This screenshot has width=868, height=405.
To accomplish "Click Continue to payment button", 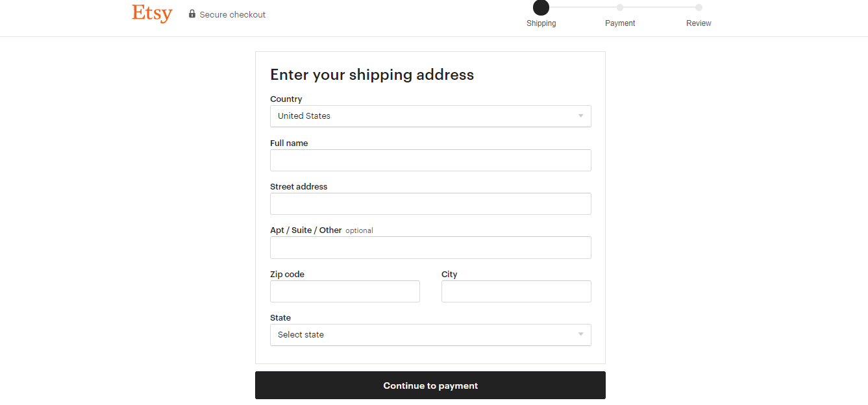I will pyautogui.click(x=430, y=386).
